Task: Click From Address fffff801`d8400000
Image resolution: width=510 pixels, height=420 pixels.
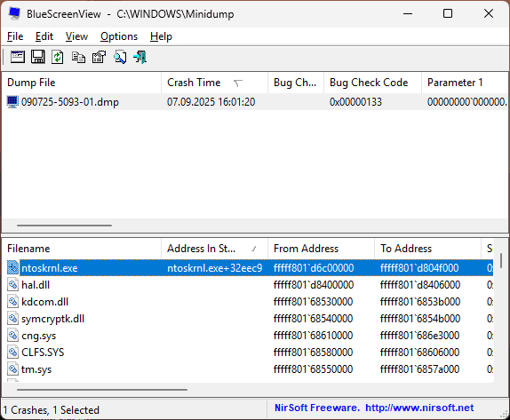Action: click(314, 285)
